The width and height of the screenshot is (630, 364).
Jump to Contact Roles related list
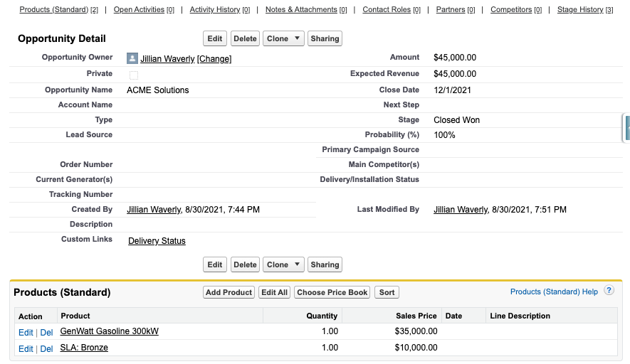tap(392, 10)
